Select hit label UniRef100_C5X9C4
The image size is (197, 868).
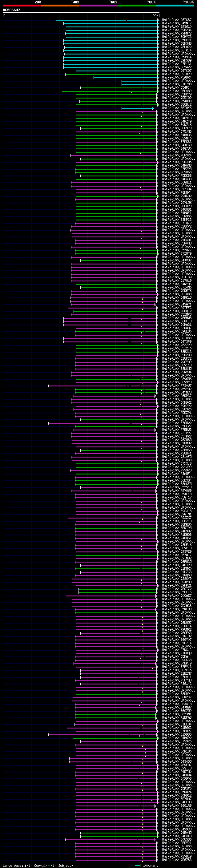(176, 57)
